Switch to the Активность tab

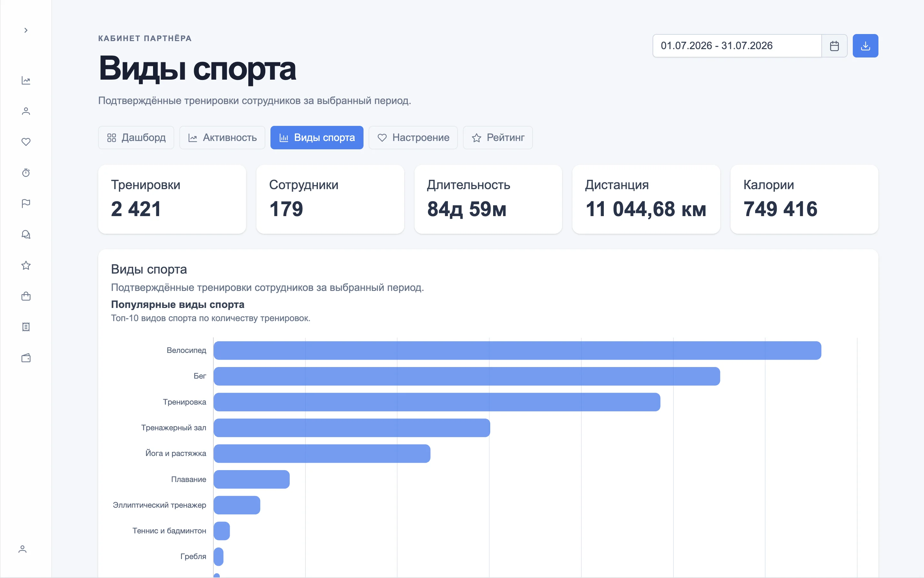pyautogui.click(x=222, y=138)
